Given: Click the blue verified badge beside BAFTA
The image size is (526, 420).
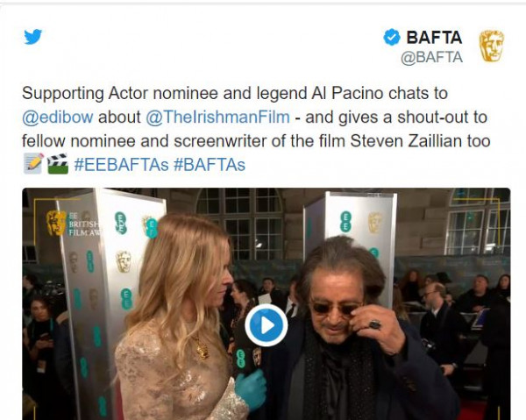Looking at the screenshot, I should (393, 37).
